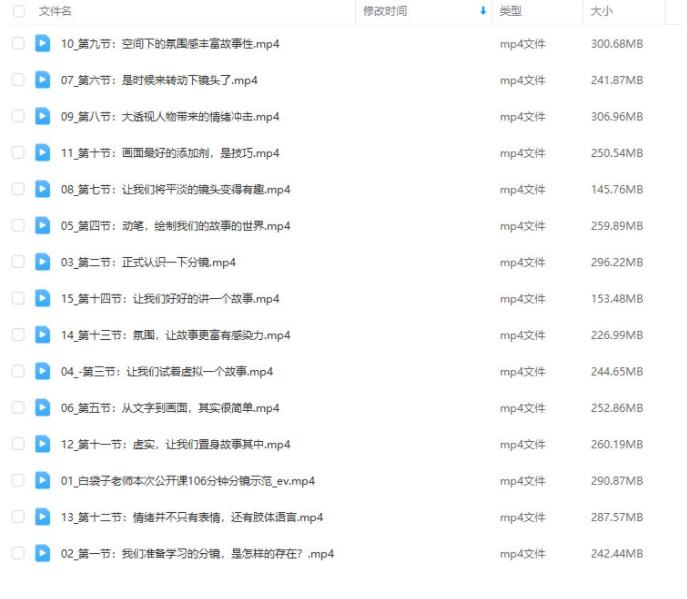This screenshot has height=599, width=687.
Task: Click file icon for 05_第四节 video
Action: tap(42, 226)
